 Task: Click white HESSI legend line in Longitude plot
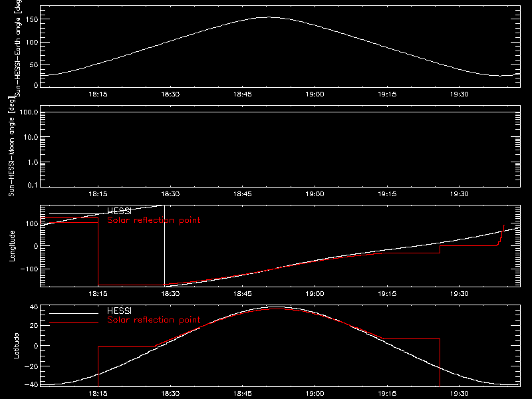click(x=74, y=213)
